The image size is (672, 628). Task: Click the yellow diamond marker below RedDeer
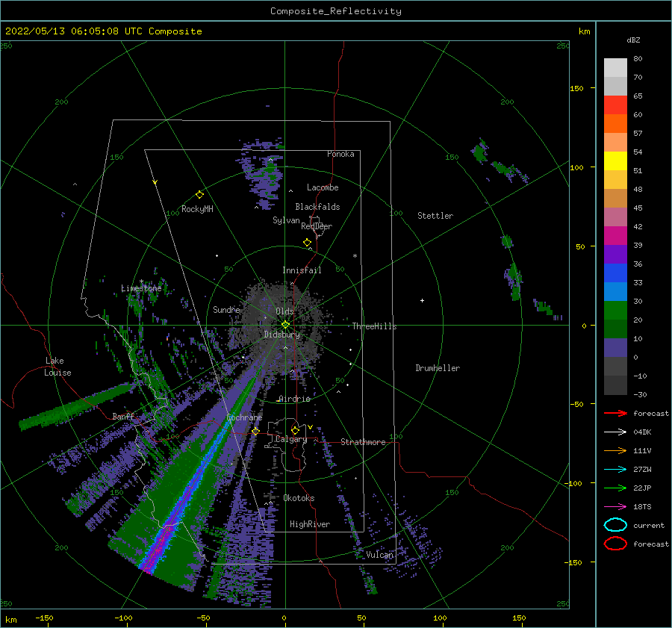click(308, 243)
